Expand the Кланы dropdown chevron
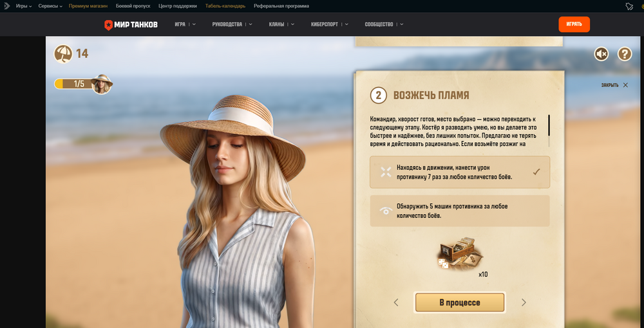The height and width of the screenshot is (328, 644). [x=292, y=24]
